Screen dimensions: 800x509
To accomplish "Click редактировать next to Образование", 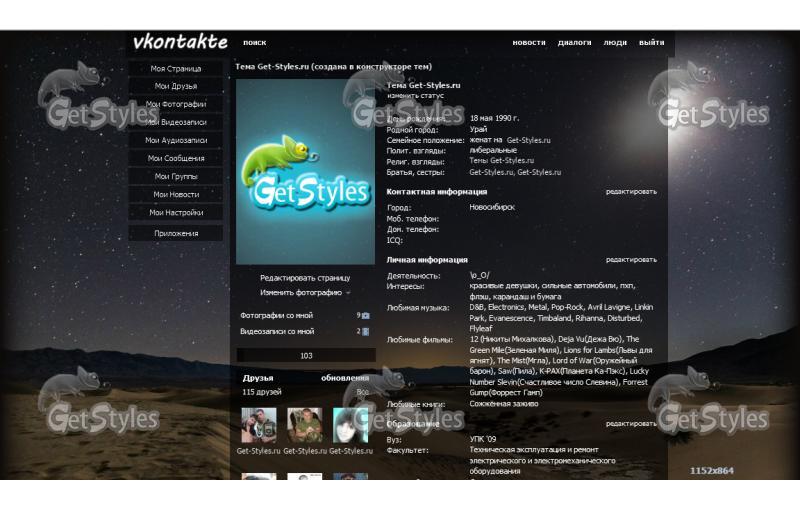I will click(631, 424).
